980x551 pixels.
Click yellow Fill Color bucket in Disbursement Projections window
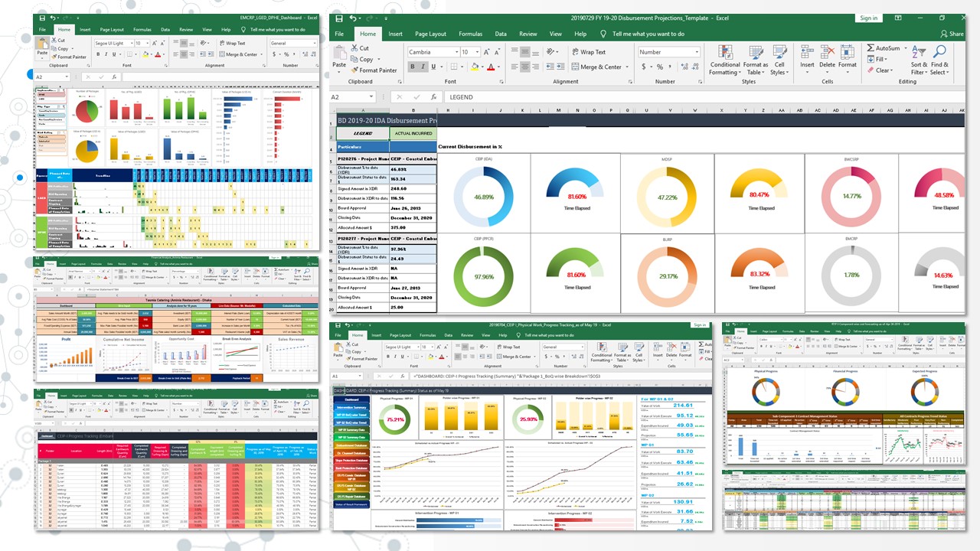[474, 67]
